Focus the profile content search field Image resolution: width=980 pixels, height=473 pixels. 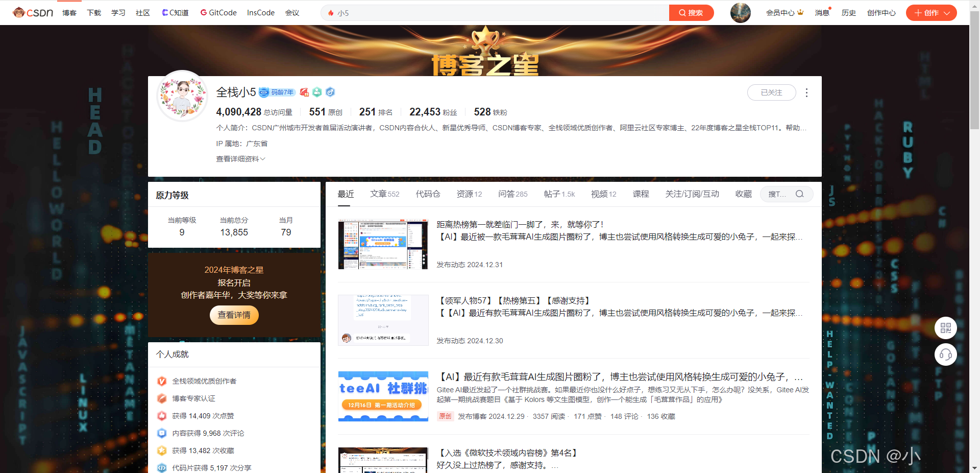[787, 194]
